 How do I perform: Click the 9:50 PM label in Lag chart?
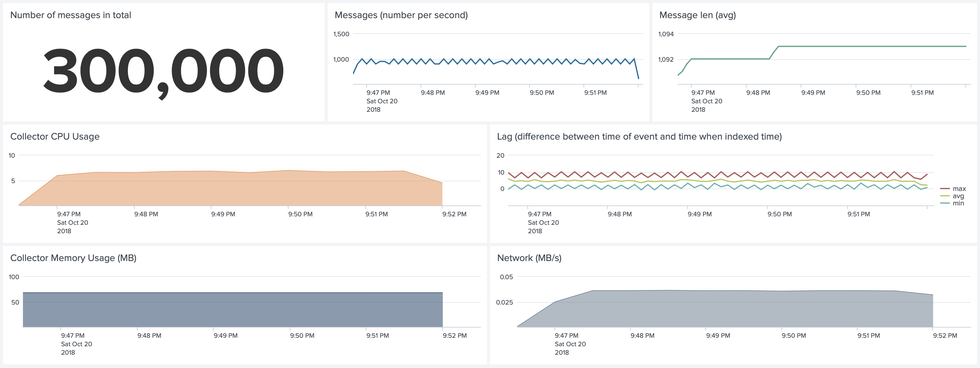(x=779, y=215)
